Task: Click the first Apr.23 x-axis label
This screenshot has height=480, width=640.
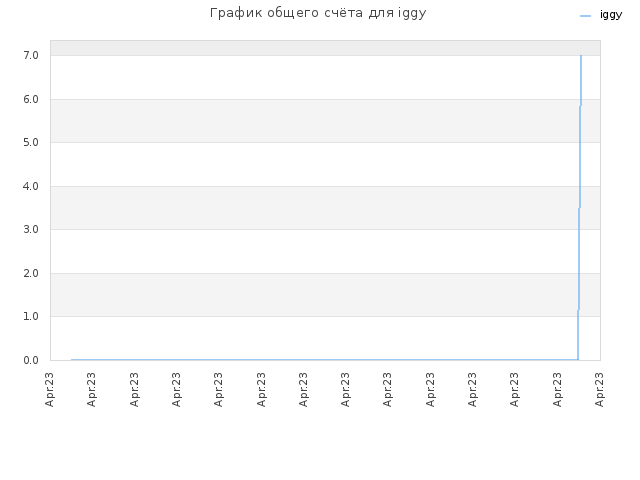Action: [x=50, y=389]
